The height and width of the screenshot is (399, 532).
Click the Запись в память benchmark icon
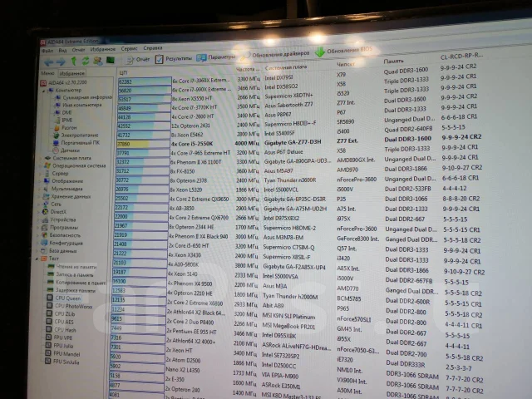51,274
